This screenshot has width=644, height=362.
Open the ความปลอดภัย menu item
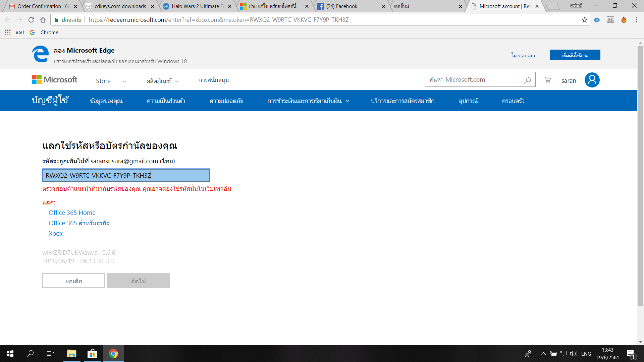click(x=226, y=101)
